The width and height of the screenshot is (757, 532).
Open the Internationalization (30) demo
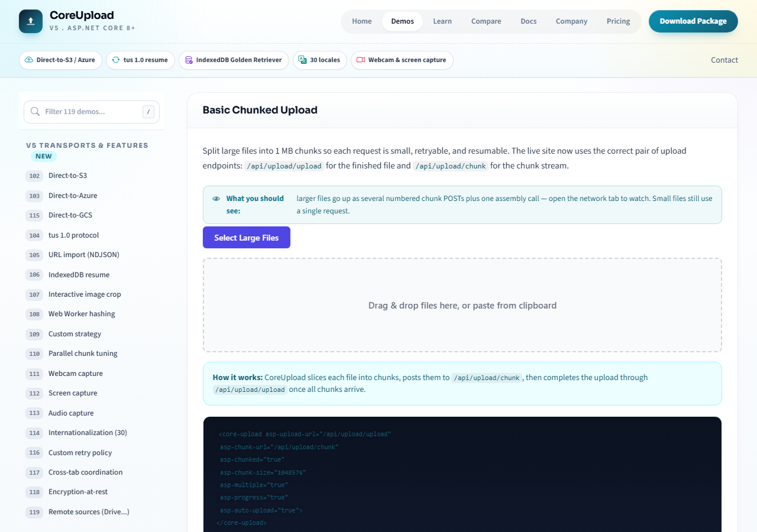pyautogui.click(x=92, y=433)
